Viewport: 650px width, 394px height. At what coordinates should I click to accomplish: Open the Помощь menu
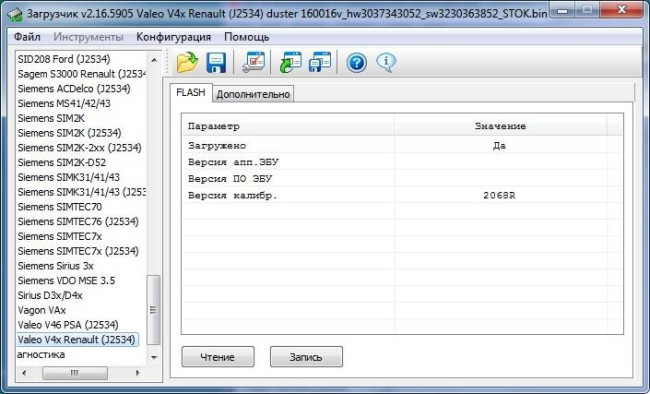(247, 37)
